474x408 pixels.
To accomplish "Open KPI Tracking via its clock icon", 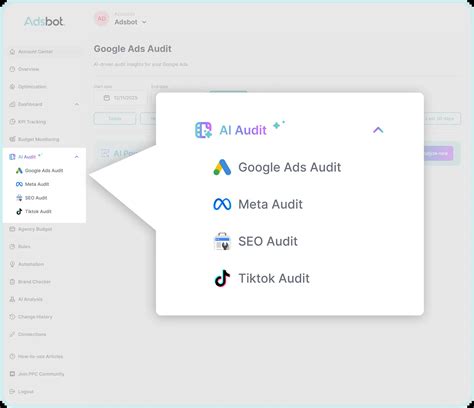I will point(12,122).
